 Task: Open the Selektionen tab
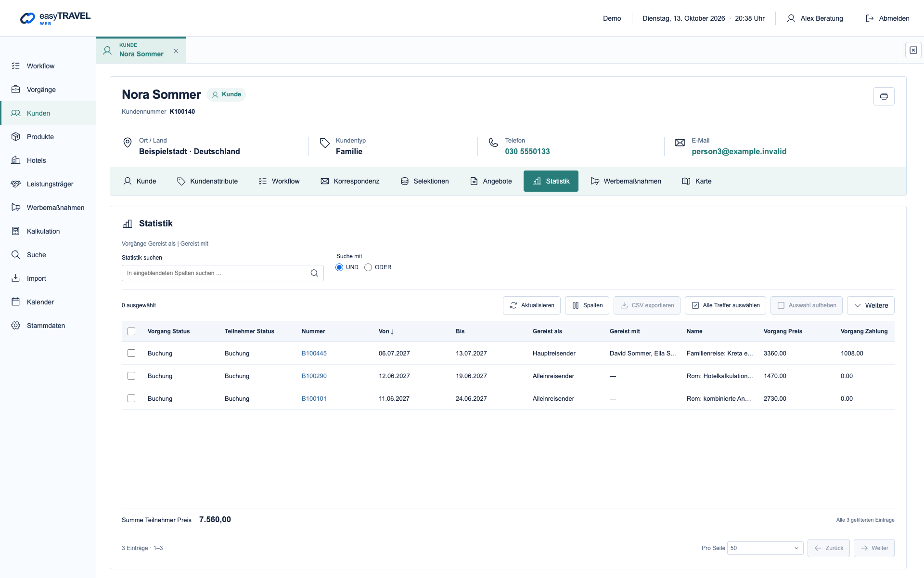[425, 181]
